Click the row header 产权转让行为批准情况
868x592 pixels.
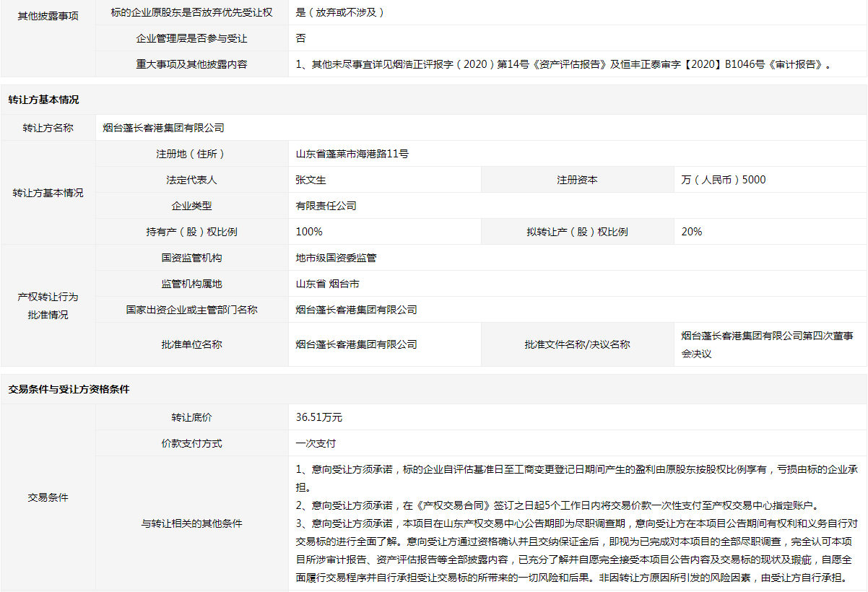point(48,306)
